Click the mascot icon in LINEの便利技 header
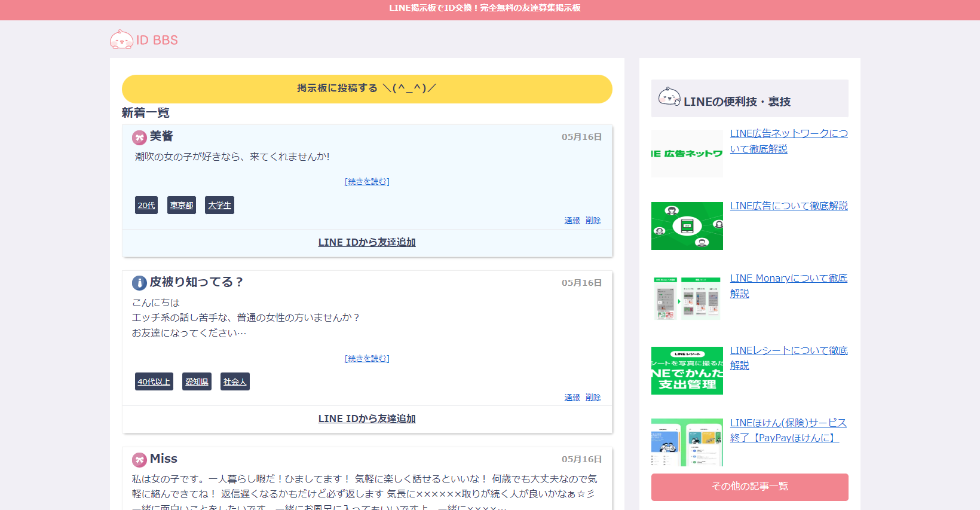This screenshot has height=510, width=980. (x=669, y=97)
